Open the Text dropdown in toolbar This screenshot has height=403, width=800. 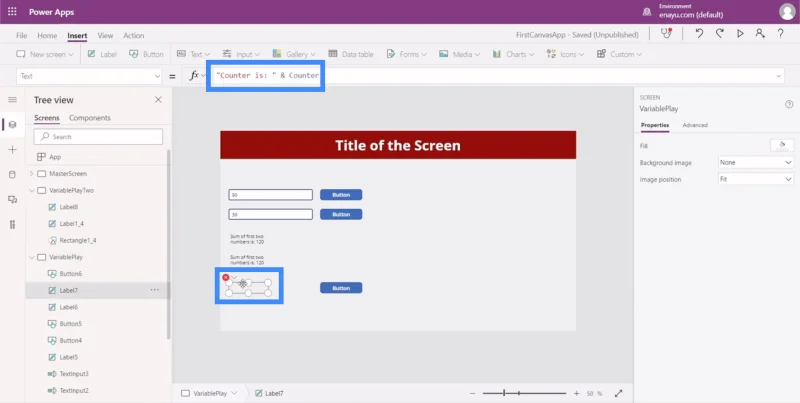point(193,54)
